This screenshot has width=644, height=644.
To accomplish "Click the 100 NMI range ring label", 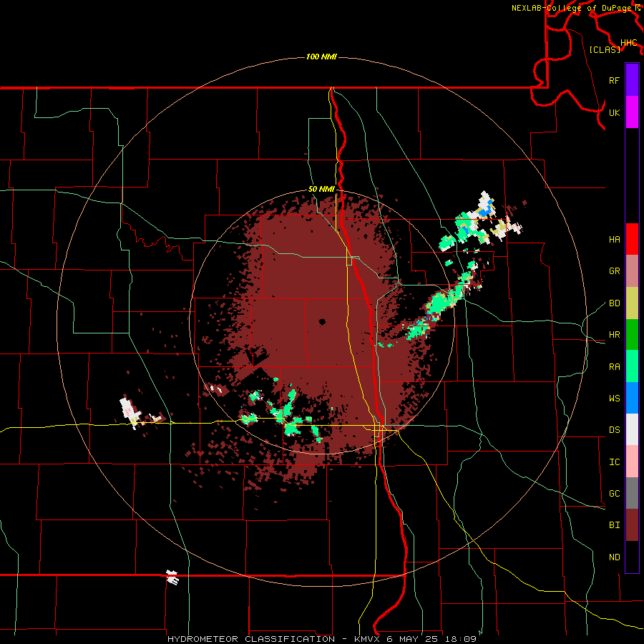I will tap(321, 57).
